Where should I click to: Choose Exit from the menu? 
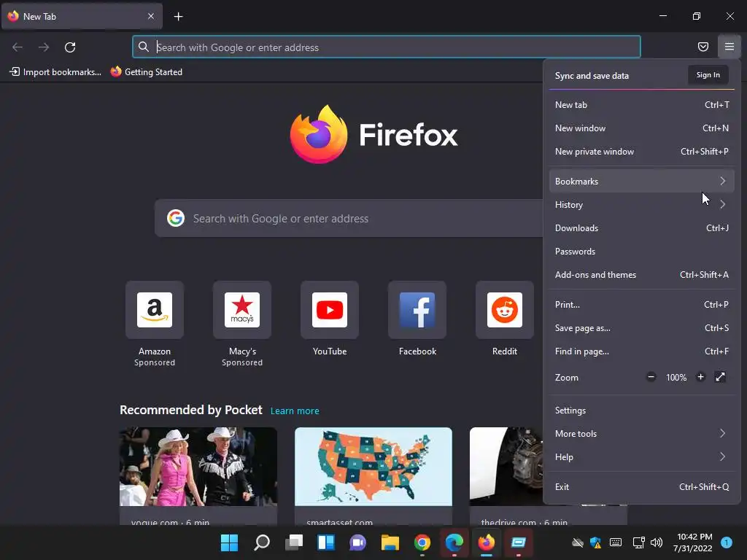pos(642,487)
